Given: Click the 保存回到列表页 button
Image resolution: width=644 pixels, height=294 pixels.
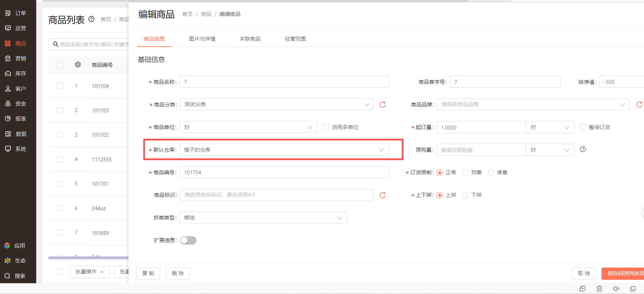Looking at the screenshot, I should pos(623,273).
